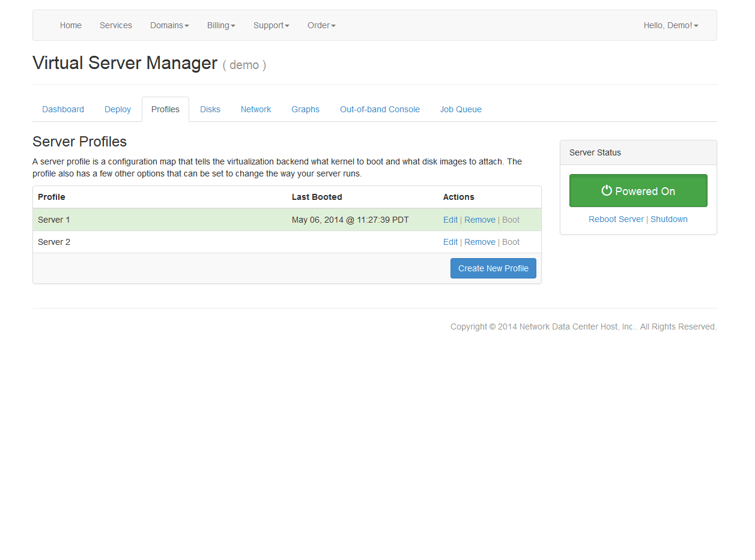This screenshot has height=560, width=755.
Task: Expand the Domains dropdown menu
Action: [x=169, y=25]
